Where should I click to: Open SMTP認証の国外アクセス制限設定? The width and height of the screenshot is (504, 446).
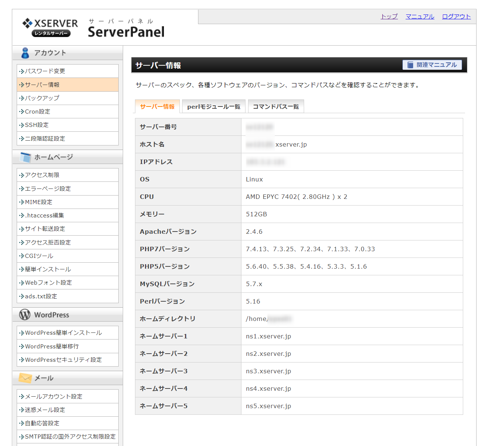(x=68, y=436)
